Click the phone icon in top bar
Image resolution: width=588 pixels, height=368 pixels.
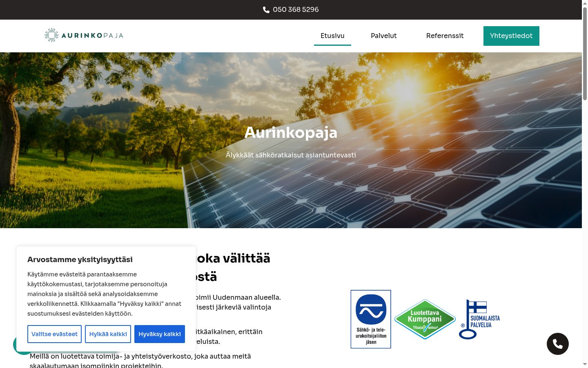(266, 10)
